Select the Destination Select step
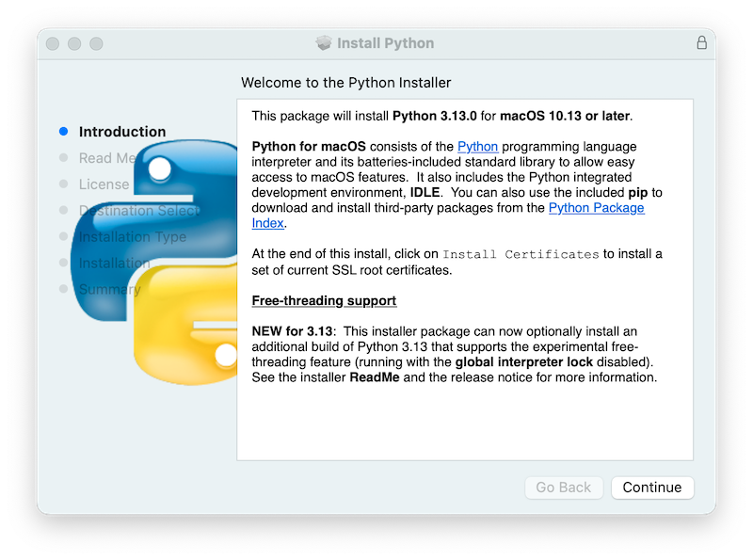Image resolution: width=753 pixels, height=560 pixels. (x=136, y=211)
